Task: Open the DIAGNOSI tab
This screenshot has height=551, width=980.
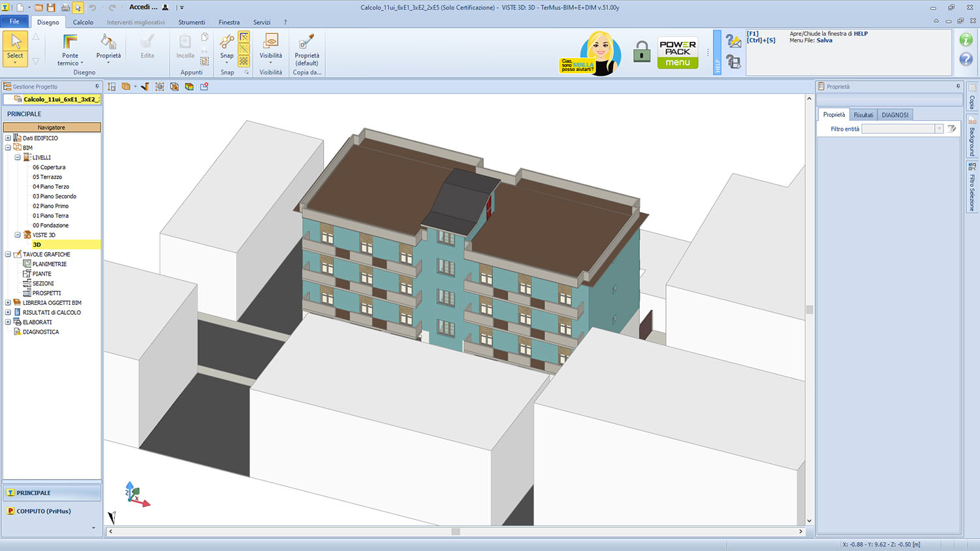Action: tap(894, 115)
